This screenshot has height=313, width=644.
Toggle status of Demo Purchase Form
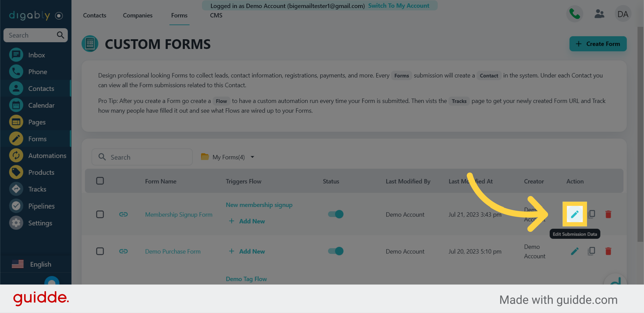pos(336,251)
